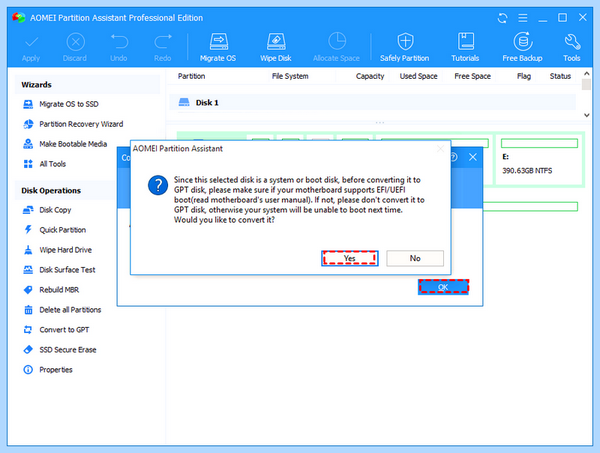Screen dimensions: 600x453
Task: Select the E: 390.63GB NTFS partition
Action: point(540,160)
